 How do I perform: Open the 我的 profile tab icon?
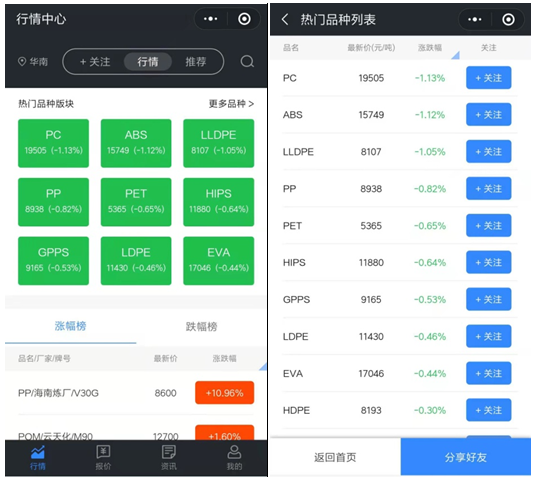tap(234, 451)
